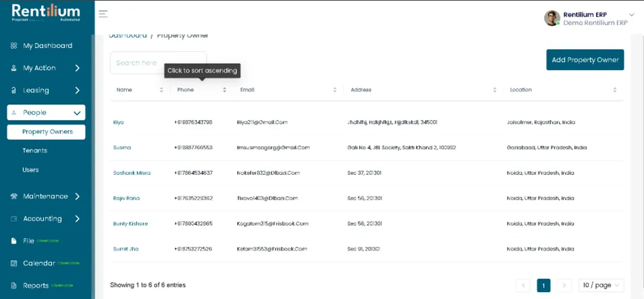Screen dimensions: 644x299
Task: Open owner Rajiv Rana's link
Action: 127,198
